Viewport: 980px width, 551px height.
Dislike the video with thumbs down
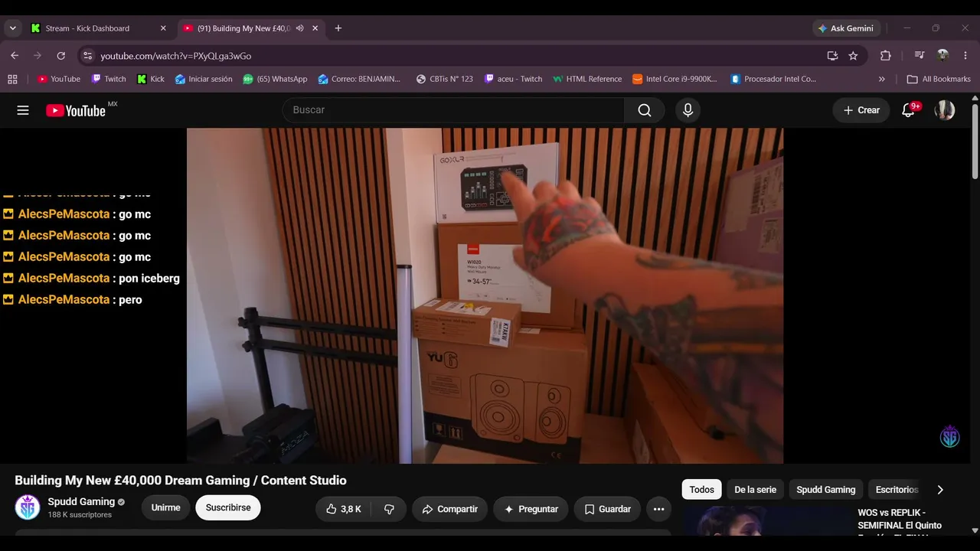(x=389, y=509)
